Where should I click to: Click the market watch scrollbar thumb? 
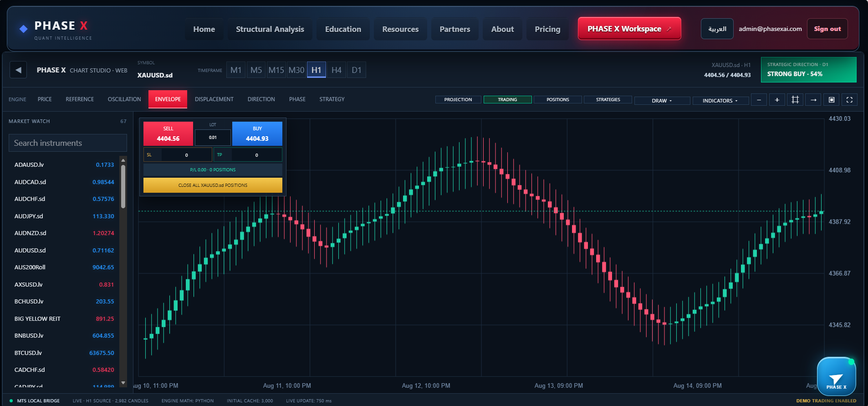click(x=123, y=187)
